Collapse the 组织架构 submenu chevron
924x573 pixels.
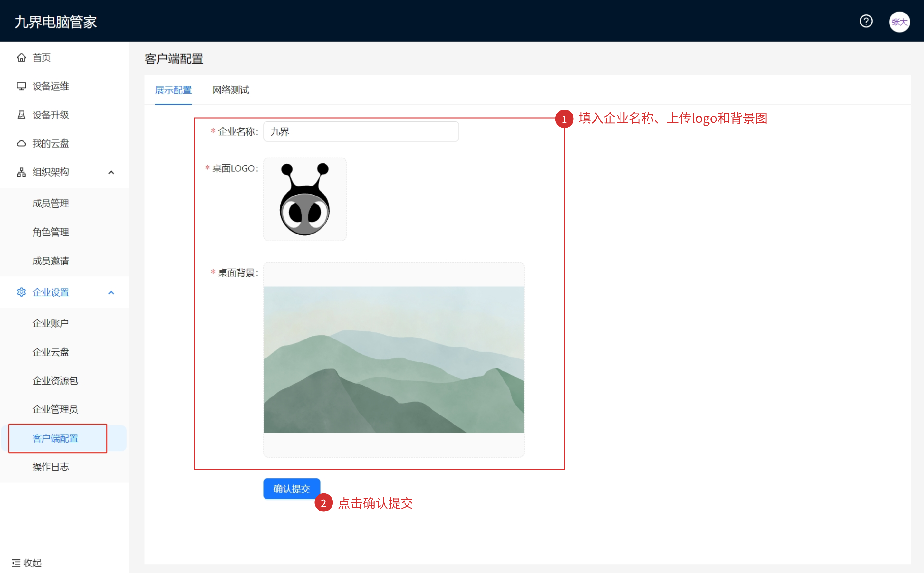point(111,172)
